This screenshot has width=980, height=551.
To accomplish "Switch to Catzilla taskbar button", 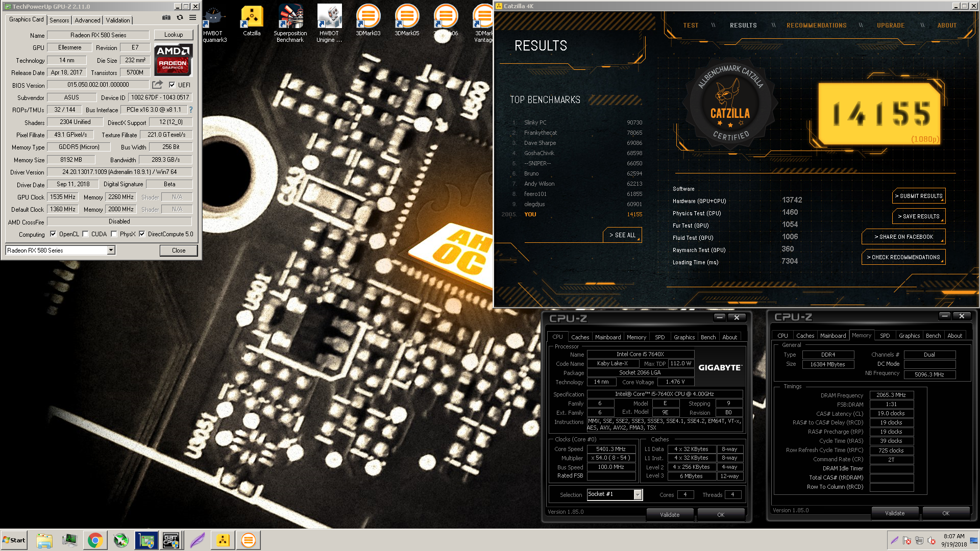I will (223, 540).
